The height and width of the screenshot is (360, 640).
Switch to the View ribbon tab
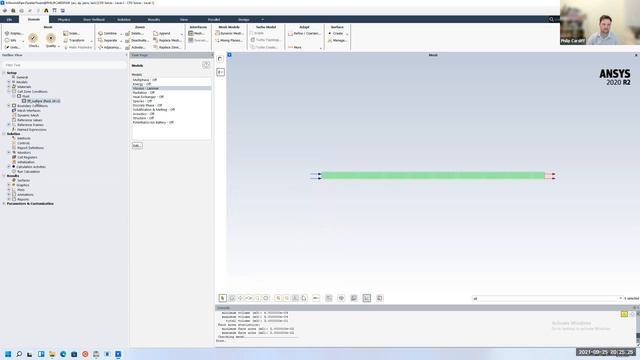click(184, 19)
